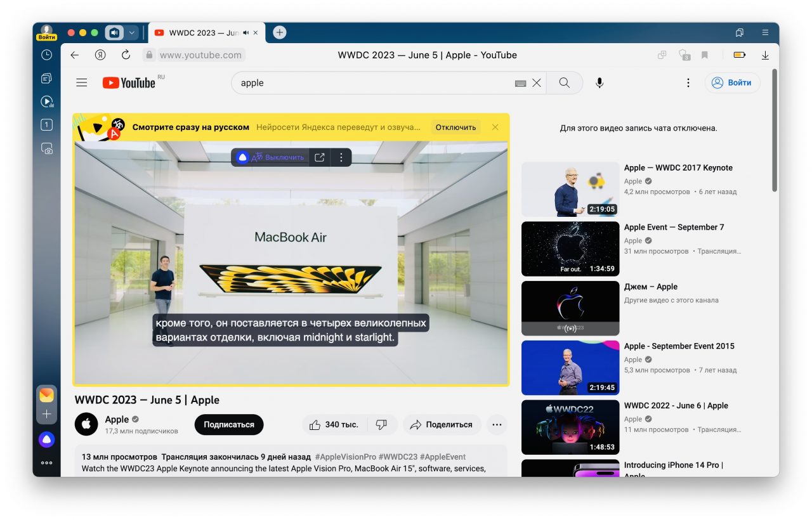The height and width of the screenshot is (520, 812).
Task: Add a new sidebar app with plus icon
Action: coord(46,414)
